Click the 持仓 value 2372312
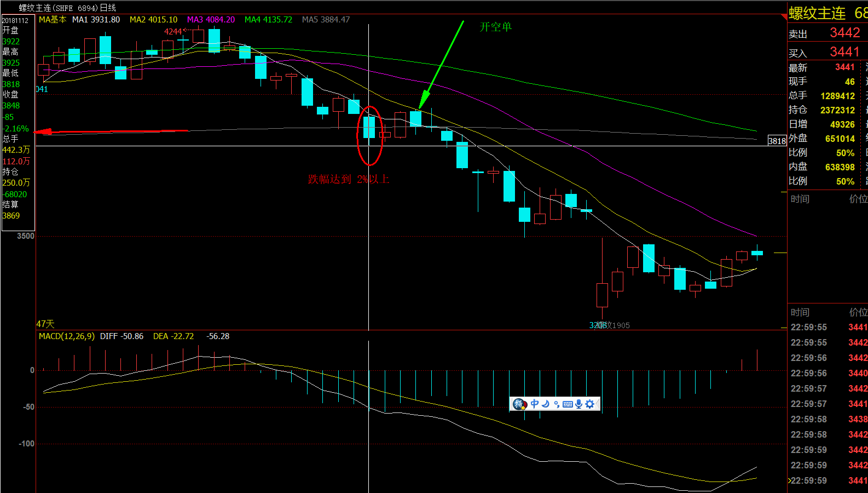The width and height of the screenshot is (868, 493). (x=838, y=110)
